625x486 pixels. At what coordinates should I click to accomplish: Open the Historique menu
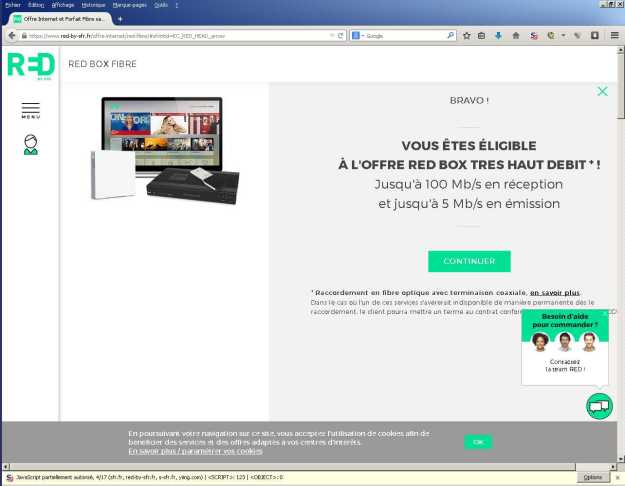(93, 5)
